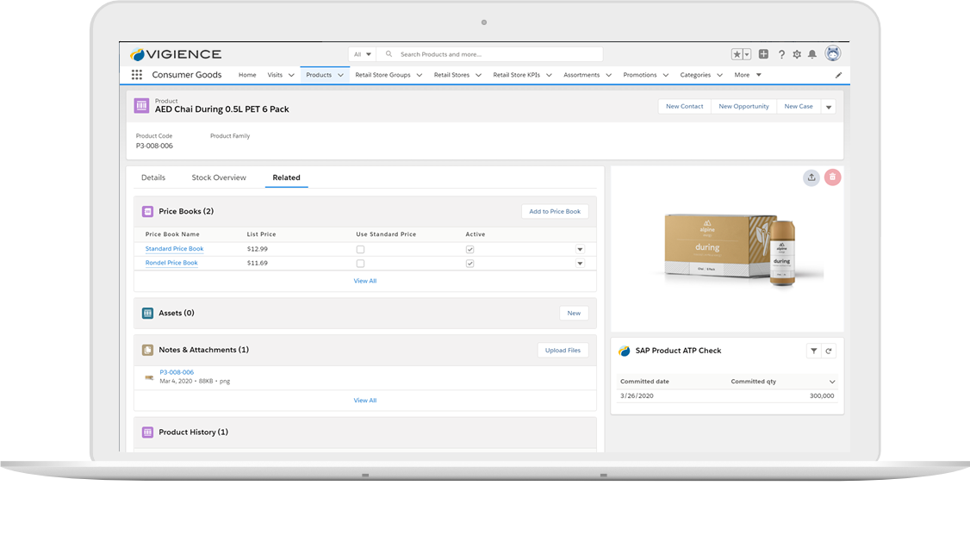Open the P3-008-006 attachment link
Screen dimensions: 970x560
pos(177,372)
